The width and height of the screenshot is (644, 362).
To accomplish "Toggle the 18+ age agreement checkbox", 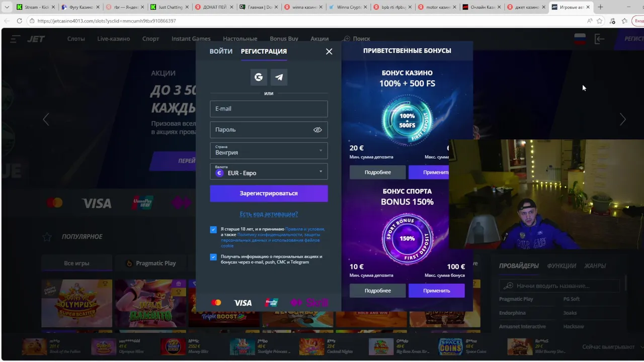I will (213, 229).
